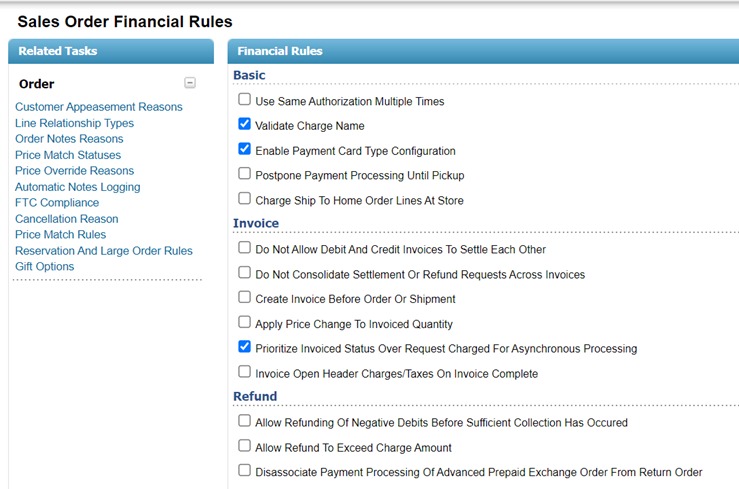Disable Enable Payment Card Type Configuration
The image size is (739, 489).
(x=244, y=150)
